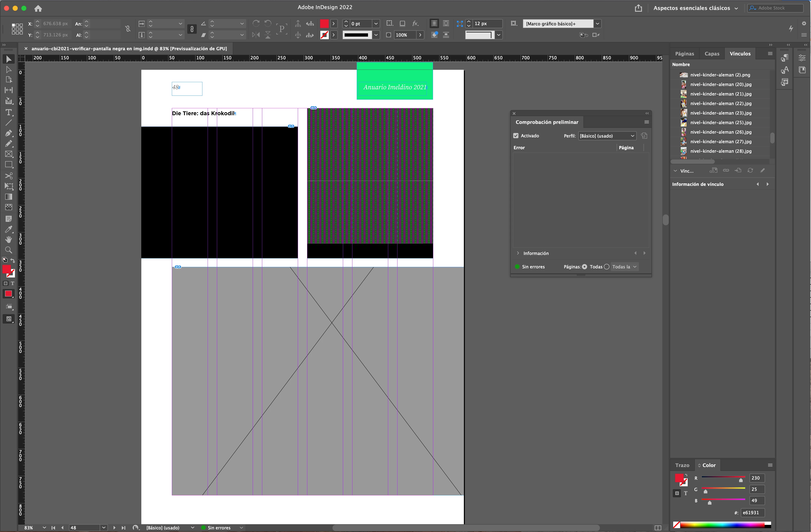
Task: Open Aspectos esenciales clásicos workspace dropdown
Action: [x=695, y=8]
